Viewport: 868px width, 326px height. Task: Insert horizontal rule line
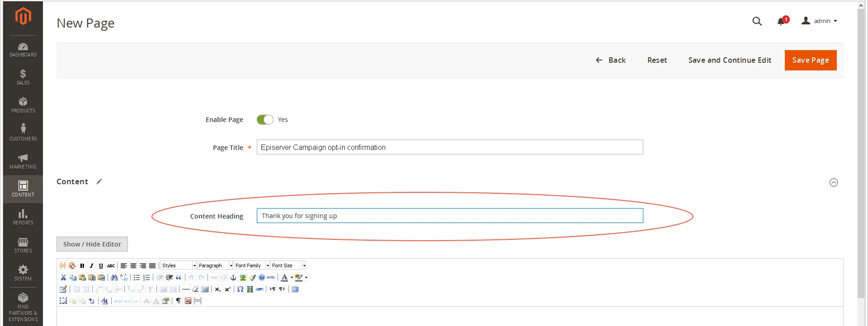[186, 289]
